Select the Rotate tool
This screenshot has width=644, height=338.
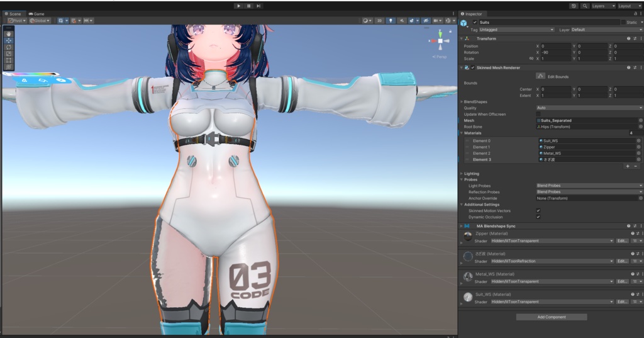[x=9, y=47]
